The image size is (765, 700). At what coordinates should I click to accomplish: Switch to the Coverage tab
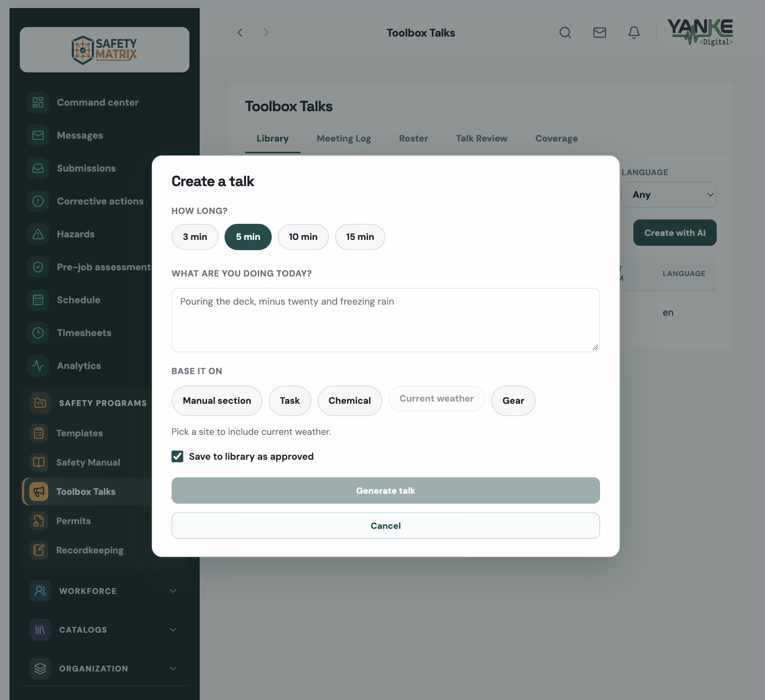557,139
